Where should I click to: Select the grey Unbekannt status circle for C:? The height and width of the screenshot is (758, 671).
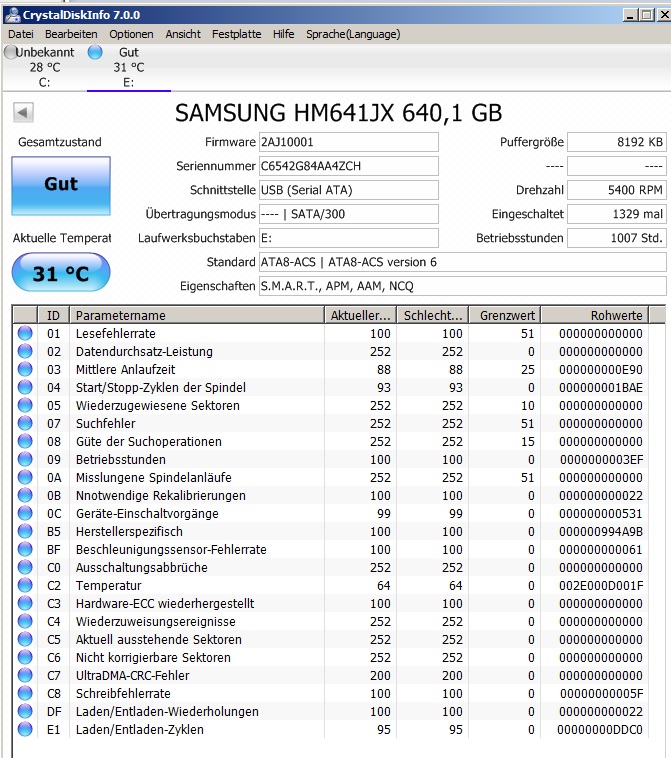10,52
